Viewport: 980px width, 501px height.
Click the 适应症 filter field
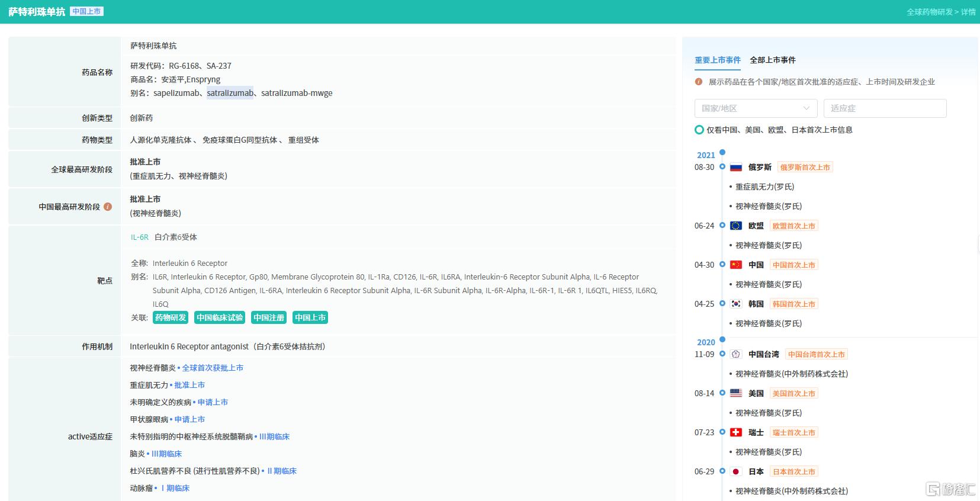point(885,108)
